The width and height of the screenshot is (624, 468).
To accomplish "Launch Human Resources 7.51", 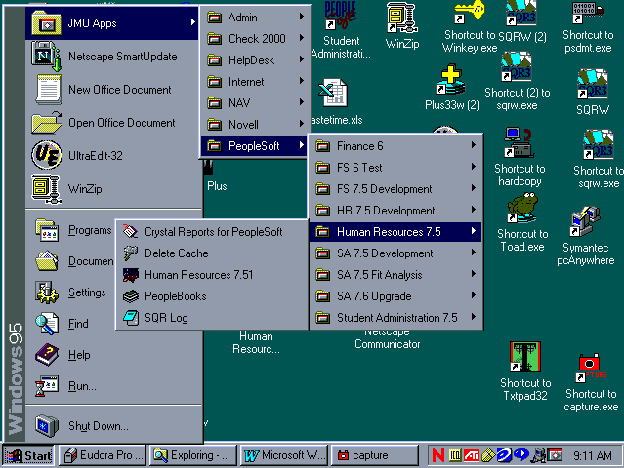I will coord(213,275).
